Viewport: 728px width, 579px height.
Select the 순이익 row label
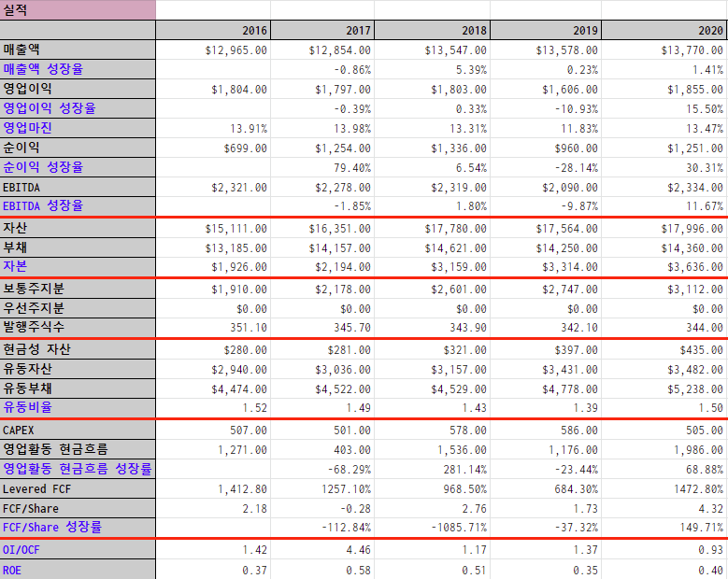pos(78,148)
